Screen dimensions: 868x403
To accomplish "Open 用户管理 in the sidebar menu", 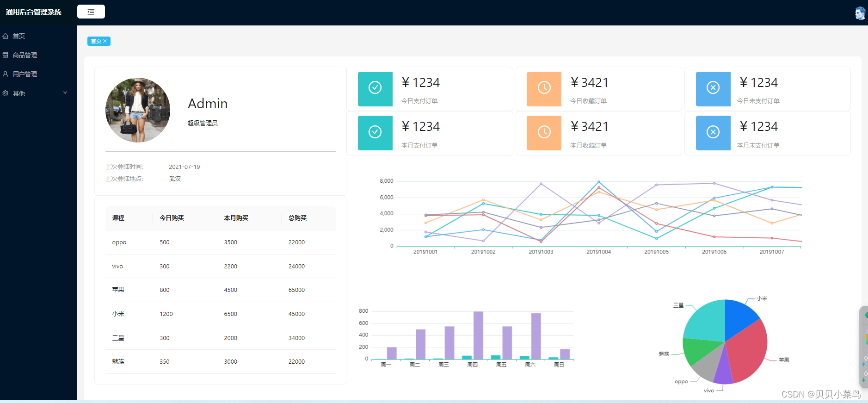I will click(38, 74).
